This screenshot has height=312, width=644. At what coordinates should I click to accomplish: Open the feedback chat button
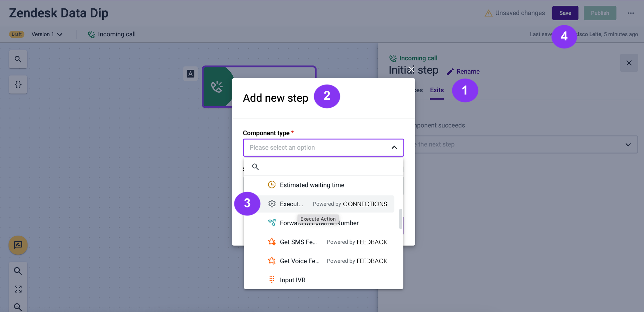(18, 245)
